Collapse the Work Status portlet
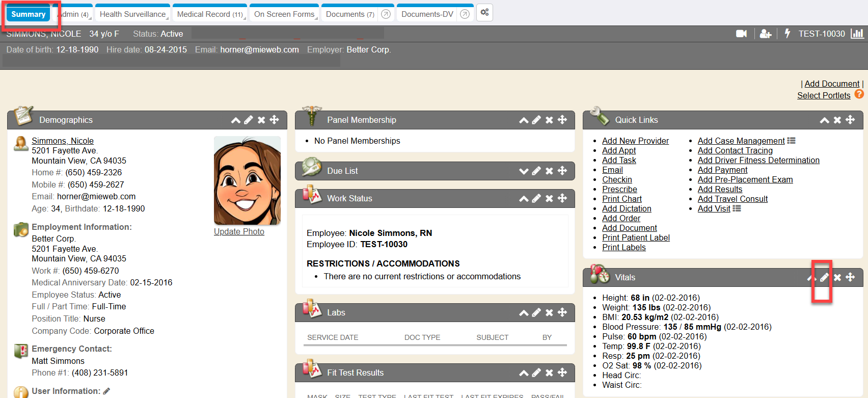Screen dimensions: 868x398 523,199
